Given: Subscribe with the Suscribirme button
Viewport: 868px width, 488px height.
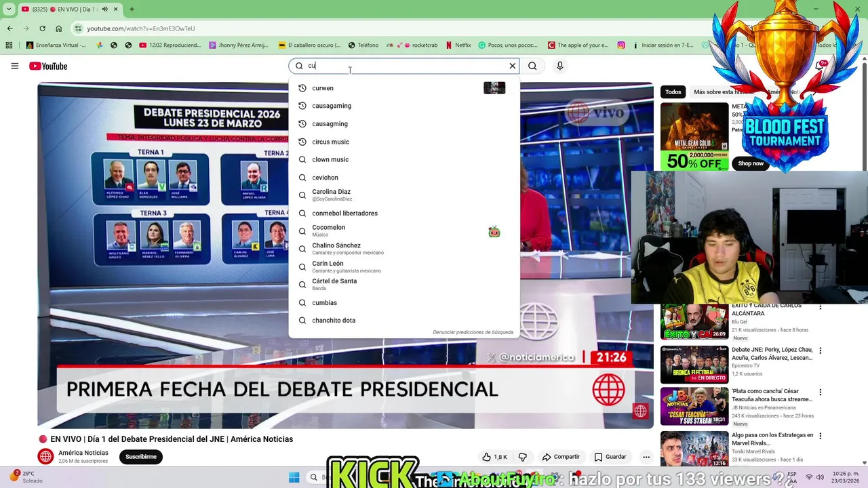Looking at the screenshot, I should (x=141, y=457).
